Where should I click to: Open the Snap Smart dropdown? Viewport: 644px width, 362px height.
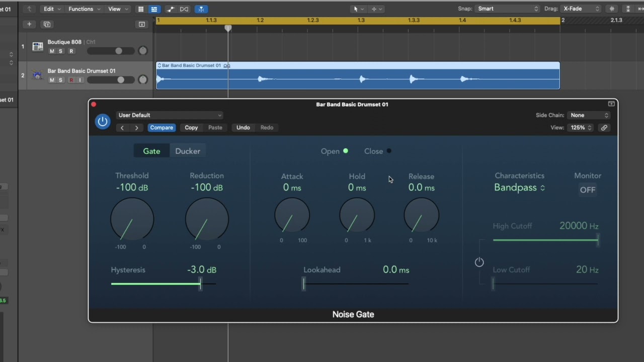[507, 9]
